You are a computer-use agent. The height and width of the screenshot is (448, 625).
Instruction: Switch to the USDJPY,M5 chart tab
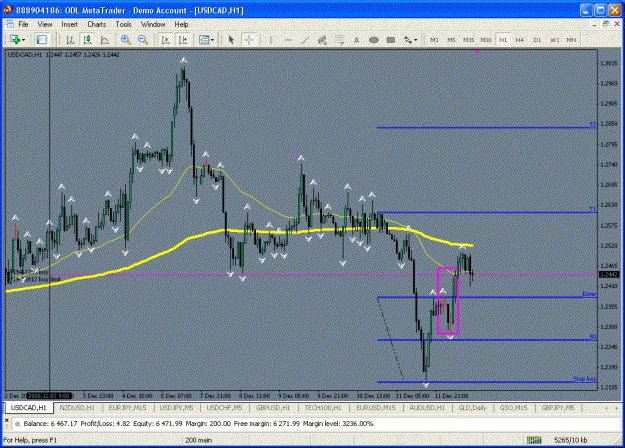pos(176,408)
